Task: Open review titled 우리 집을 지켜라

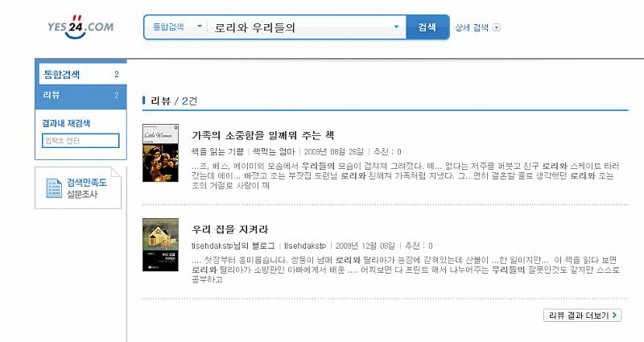Action: tap(229, 229)
